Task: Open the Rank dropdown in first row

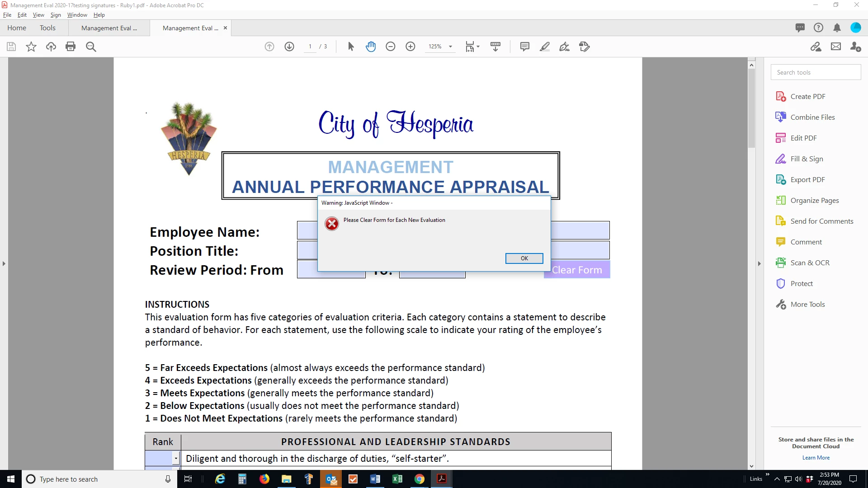Action: pyautogui.click(x=176, y=459)
